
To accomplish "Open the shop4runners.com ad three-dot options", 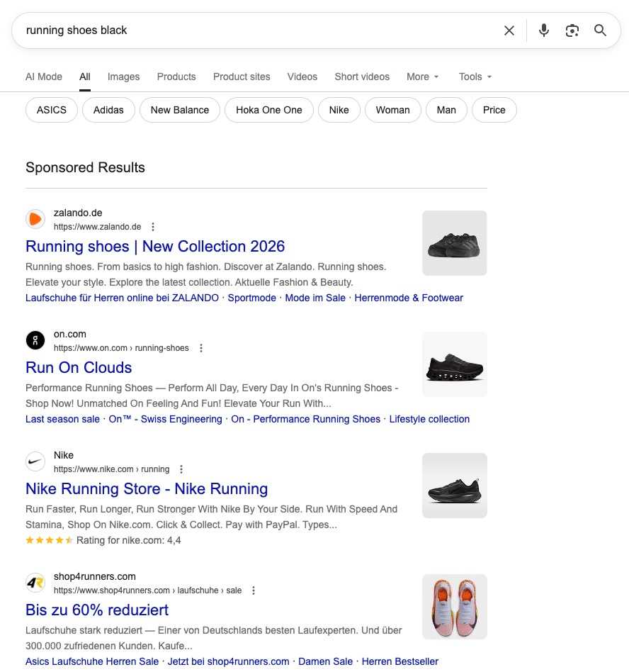I will pyautogui.click(x=254, y=590).
